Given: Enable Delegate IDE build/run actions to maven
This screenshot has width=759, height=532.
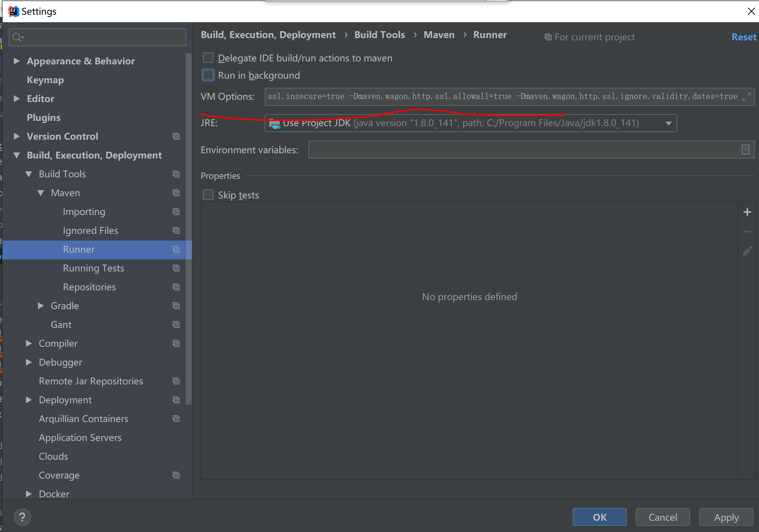Looking at the screenshot, I should pyautogui.click(x=208, y=58).
